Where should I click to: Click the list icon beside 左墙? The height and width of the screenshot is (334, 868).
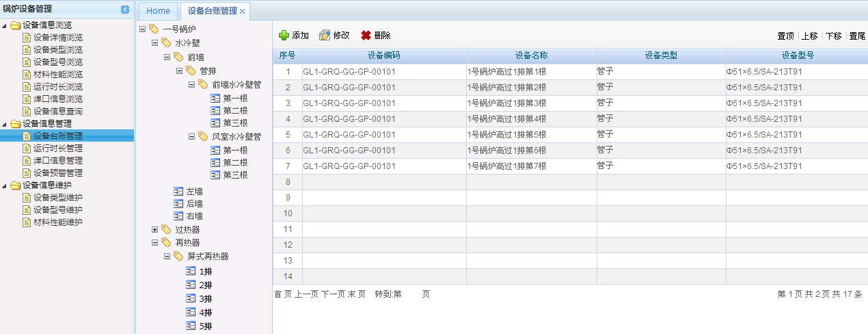178,191
